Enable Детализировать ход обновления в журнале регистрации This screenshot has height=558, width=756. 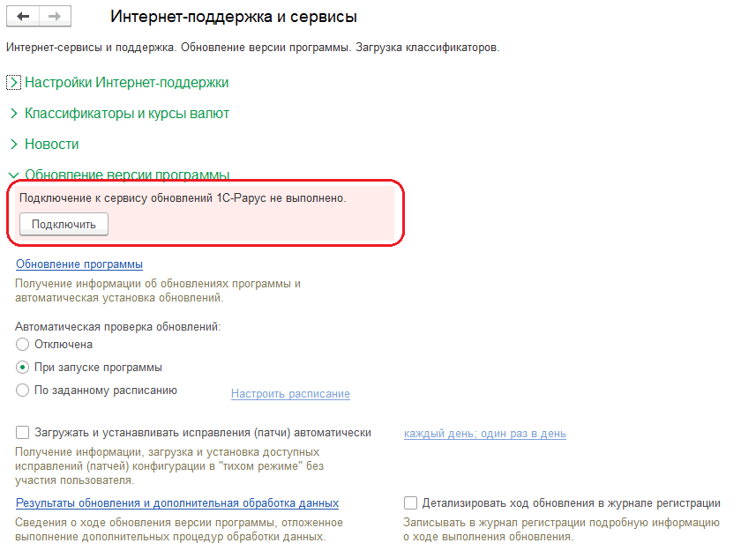410,503
